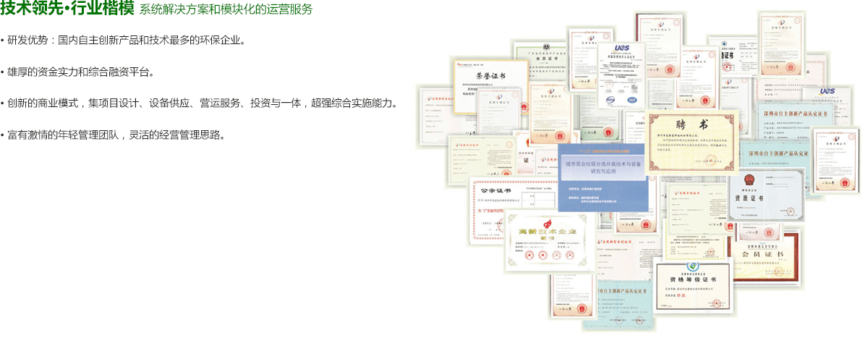Viewport: 868px width, 359px height.
Task: Select the 研发优势 bullet line
Action: point(126,40)
